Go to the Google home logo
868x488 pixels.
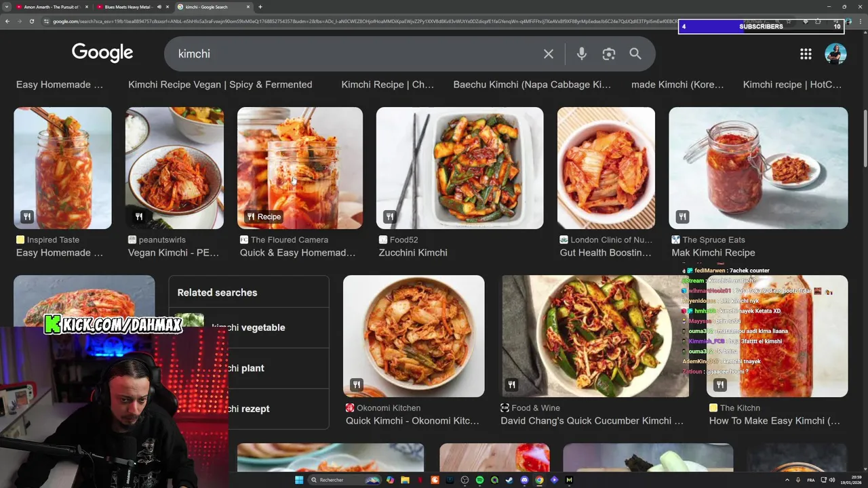pos(102,53)
